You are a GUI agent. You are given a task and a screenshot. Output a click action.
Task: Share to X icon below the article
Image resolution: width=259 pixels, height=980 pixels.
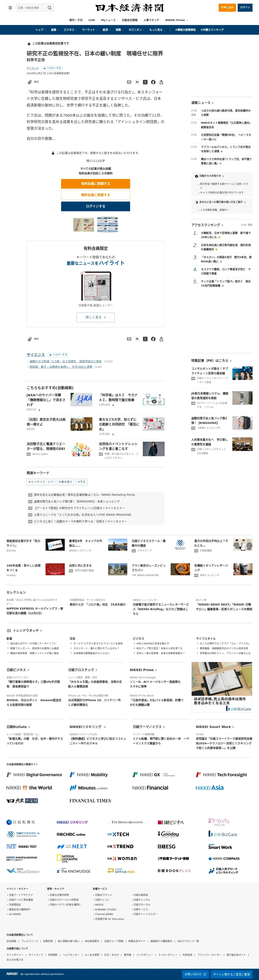pos(145,339)
